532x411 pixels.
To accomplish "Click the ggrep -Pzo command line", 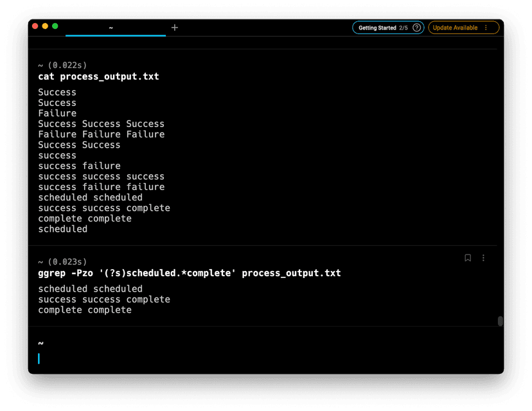I will pyautogui.click(x=189, y=273).
